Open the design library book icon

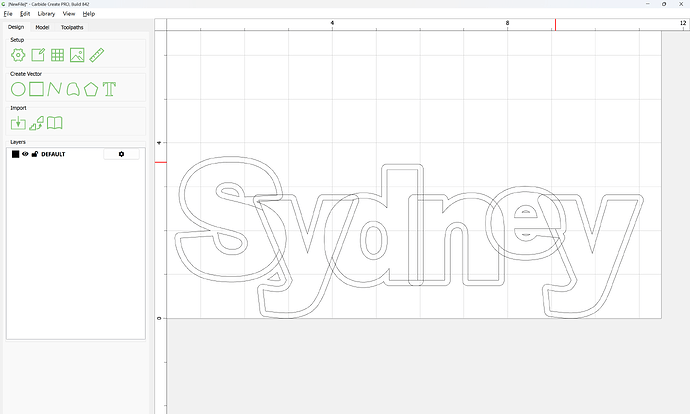[x=56, y=123]
